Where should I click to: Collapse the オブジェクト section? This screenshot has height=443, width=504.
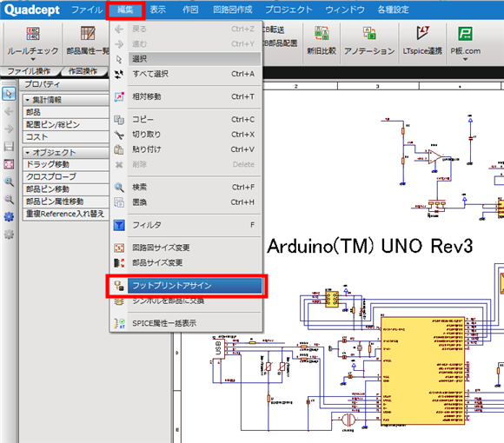point(28,153)
